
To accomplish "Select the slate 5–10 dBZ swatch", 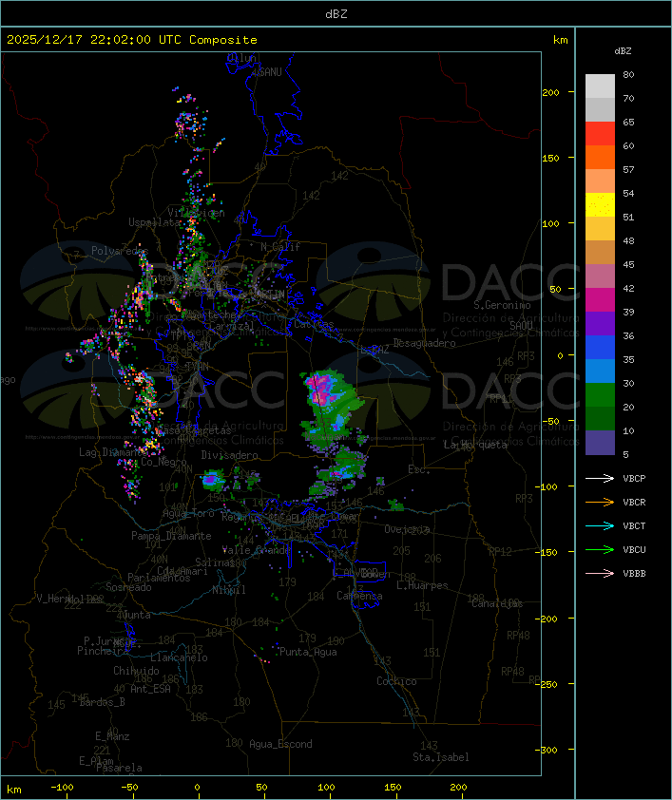I will coord(600,443).
